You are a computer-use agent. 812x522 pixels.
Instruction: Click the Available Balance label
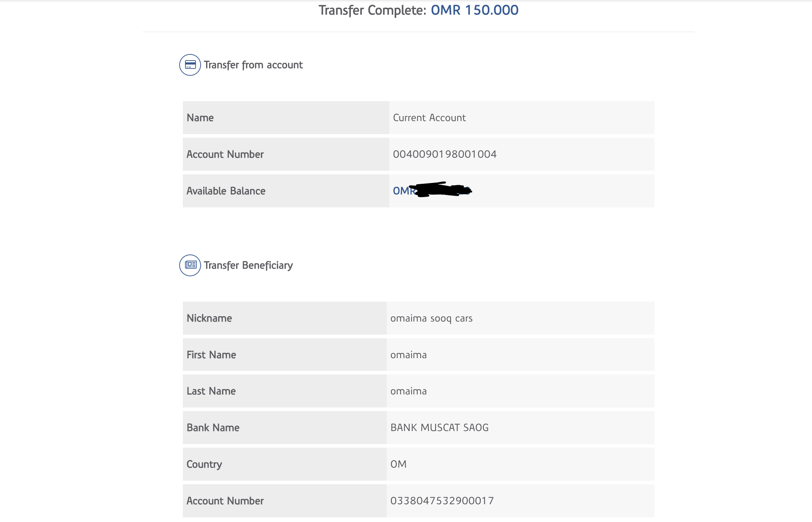point(226,191)
